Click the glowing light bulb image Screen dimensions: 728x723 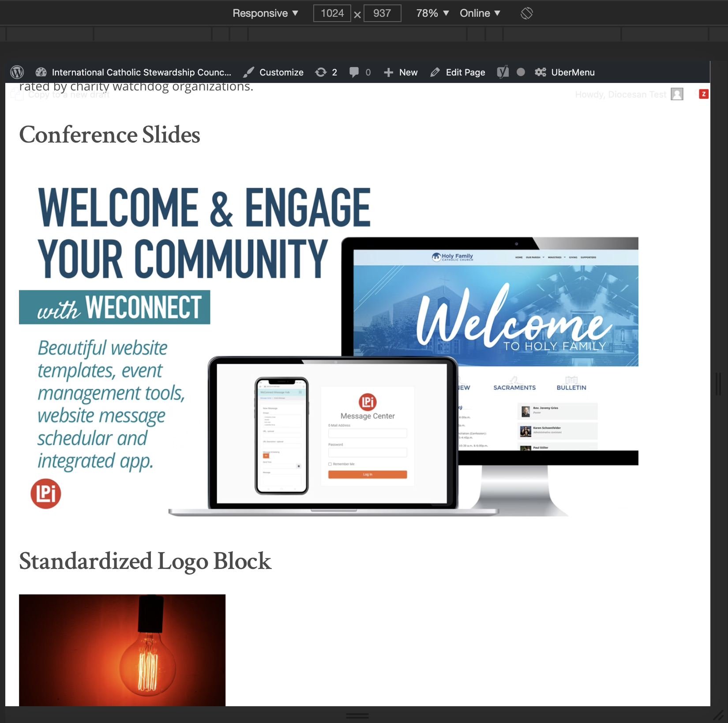pos(122,650)
